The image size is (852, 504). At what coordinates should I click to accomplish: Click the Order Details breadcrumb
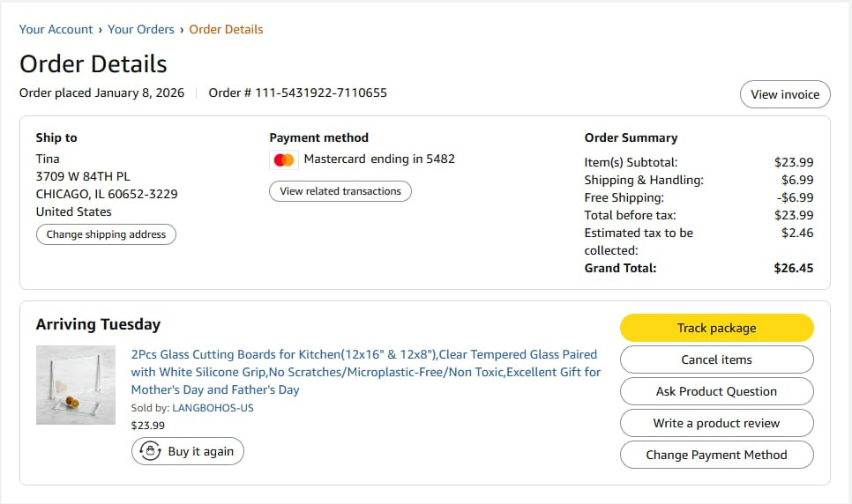coord(226,29)
